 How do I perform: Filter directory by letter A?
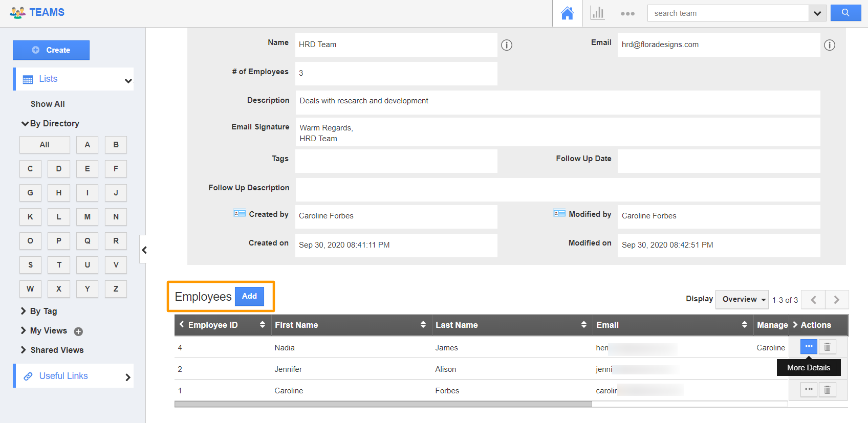click(88, 145)
